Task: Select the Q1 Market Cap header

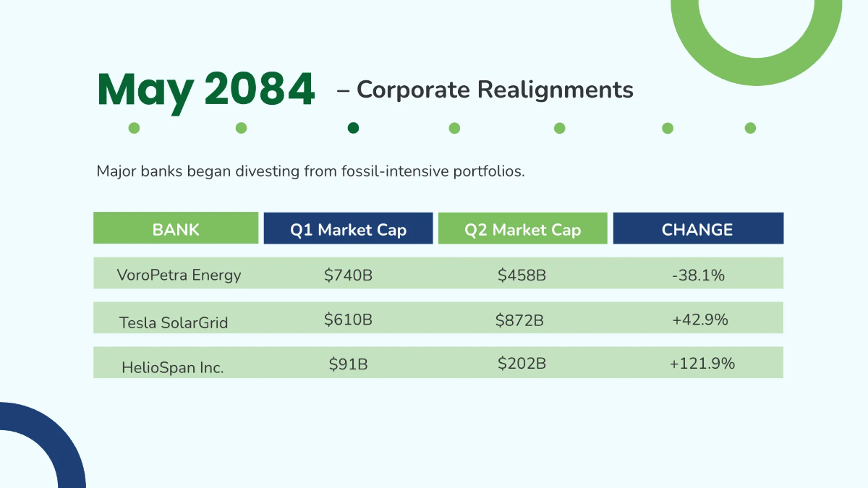Action: [x=348, y=230]
